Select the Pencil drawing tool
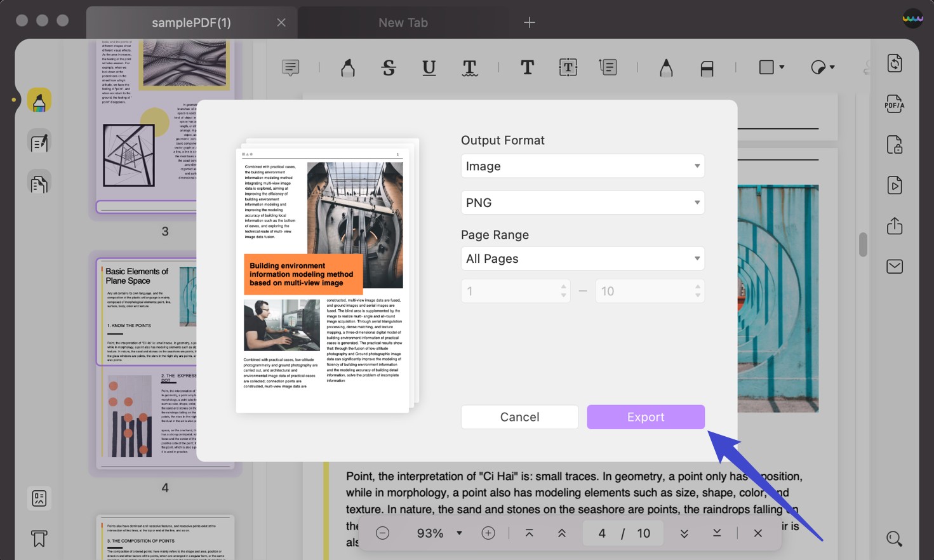934x560 pixels. pyautogui.click(x=665, y=67)
